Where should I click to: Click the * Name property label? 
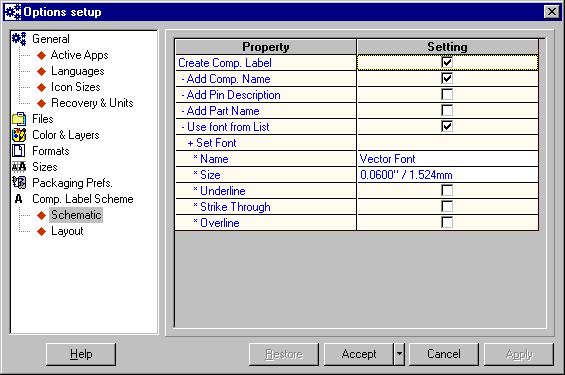(x=211, y=159)
